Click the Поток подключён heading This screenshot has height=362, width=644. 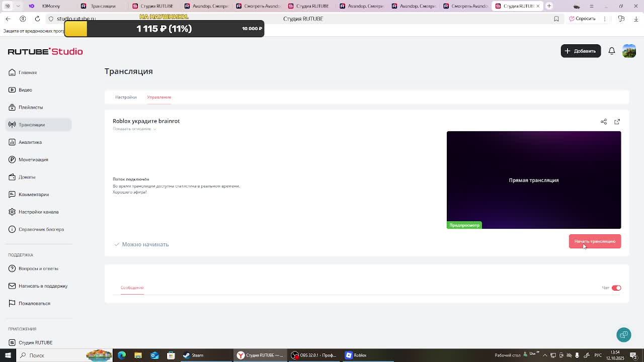[x=131, y=179]
